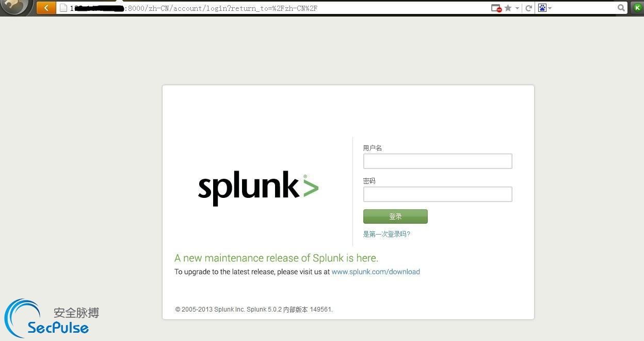Click the 用户名 username input field

(438, 161)
